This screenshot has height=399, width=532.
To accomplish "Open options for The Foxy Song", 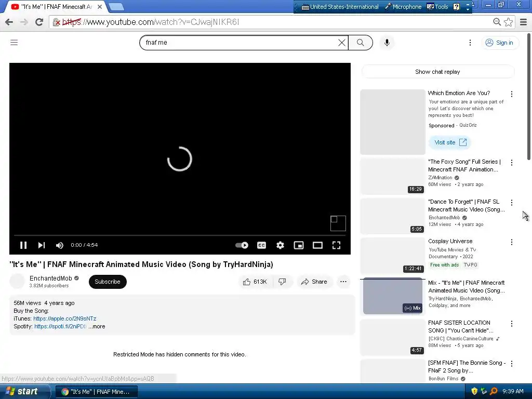I will pyautogui.click(x=512, y=163).
